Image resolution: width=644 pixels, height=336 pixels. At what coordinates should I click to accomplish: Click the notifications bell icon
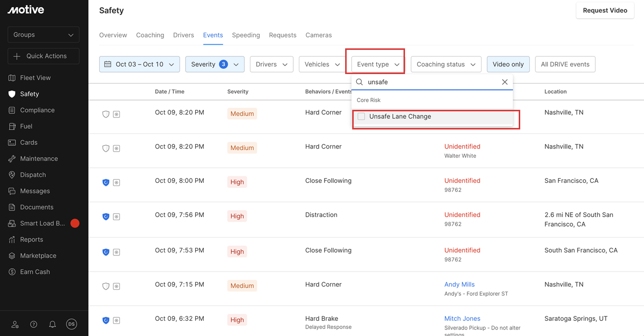(x=52, y=324)
